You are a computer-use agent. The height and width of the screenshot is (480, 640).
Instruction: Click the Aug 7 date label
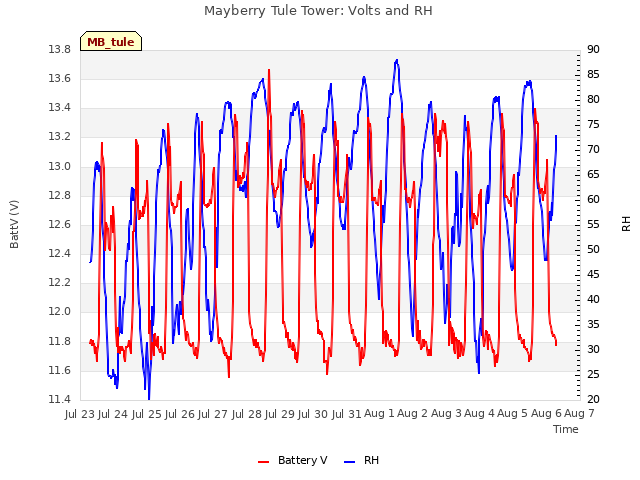tap(579, 414)
